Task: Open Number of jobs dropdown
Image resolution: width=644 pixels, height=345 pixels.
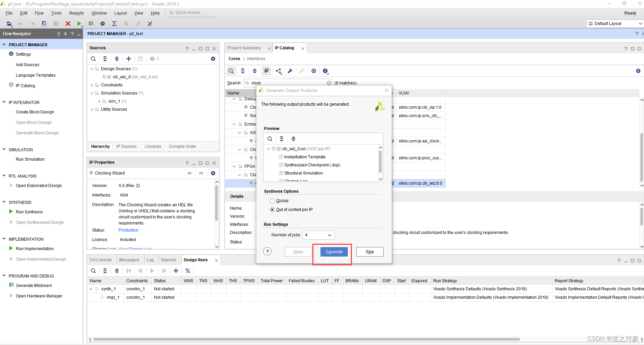Action: tap(318, 235)
